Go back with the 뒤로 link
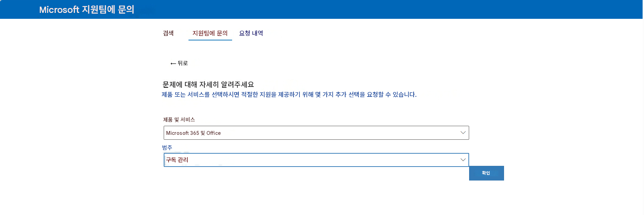Screen dimensions: 644x215 pyautogui.click(x=179, y=63)
